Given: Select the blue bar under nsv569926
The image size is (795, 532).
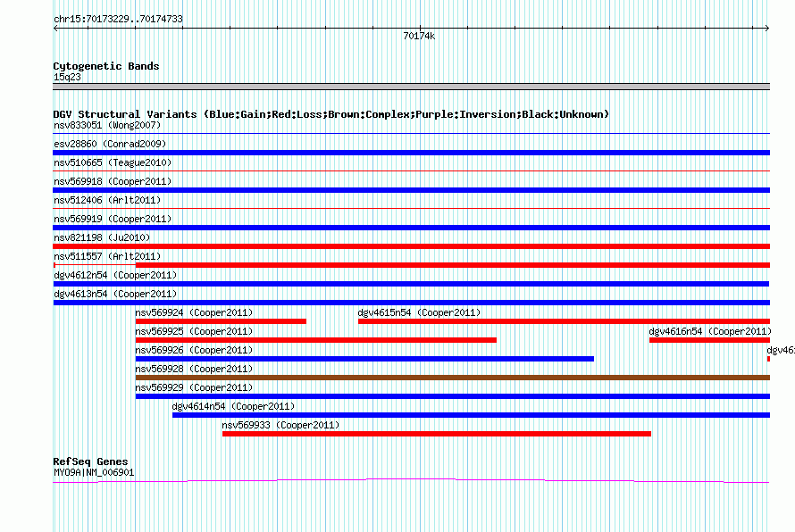Looking at the screenshot, I should (364, 359).
